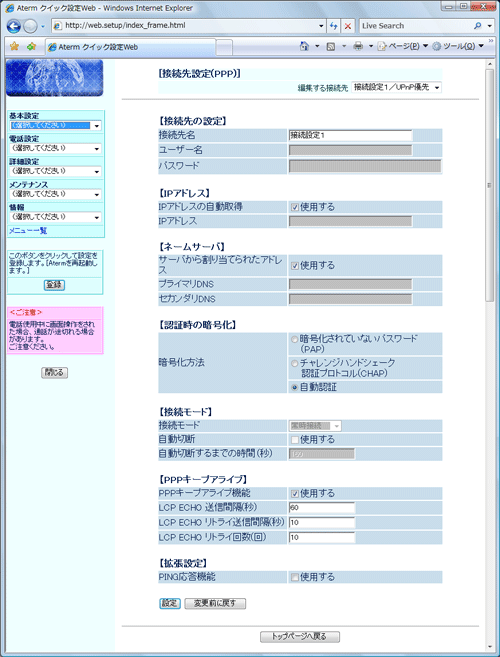Select the PAP unencrypted password radio

(295, 339)
